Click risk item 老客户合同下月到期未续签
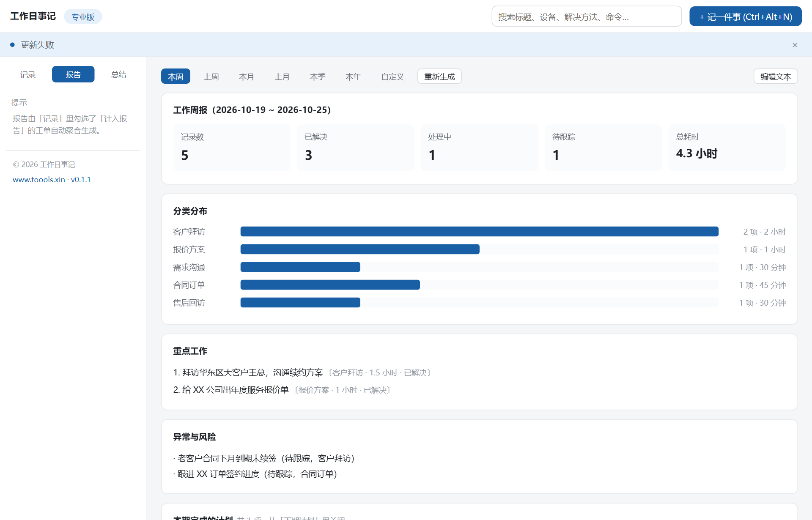This screenshot has width=812, height=520. coord(264,458)
